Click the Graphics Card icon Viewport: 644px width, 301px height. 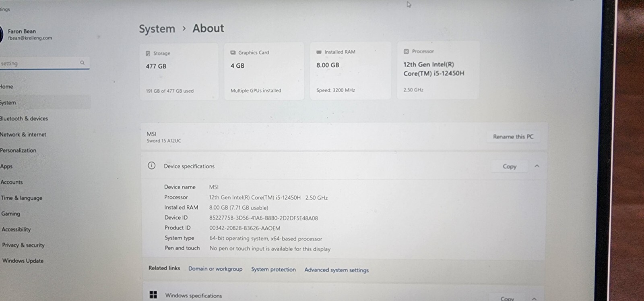coord(233,52)
